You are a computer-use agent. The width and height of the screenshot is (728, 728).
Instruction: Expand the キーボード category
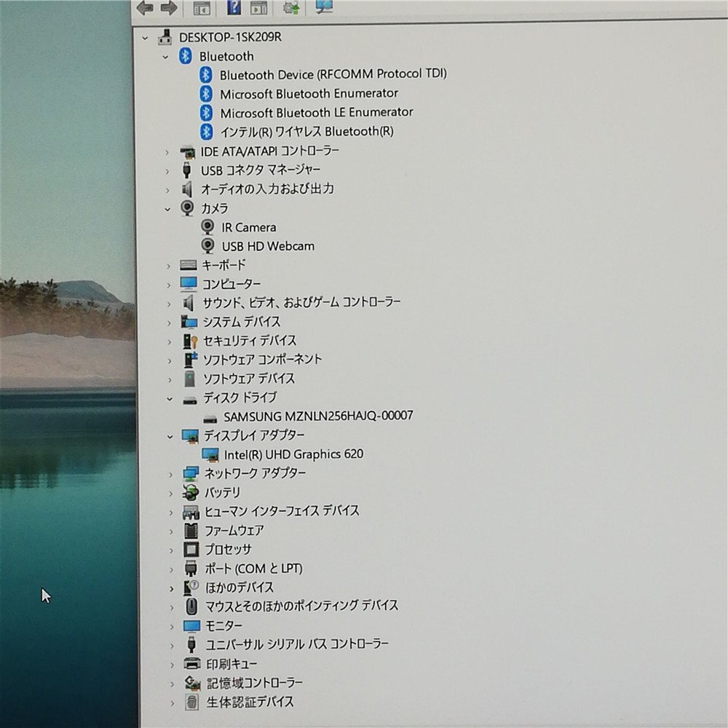[168, 265]
